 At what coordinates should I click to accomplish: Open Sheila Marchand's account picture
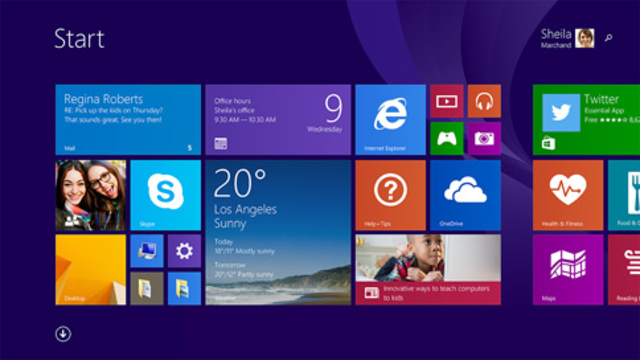[x=585, y=38]
